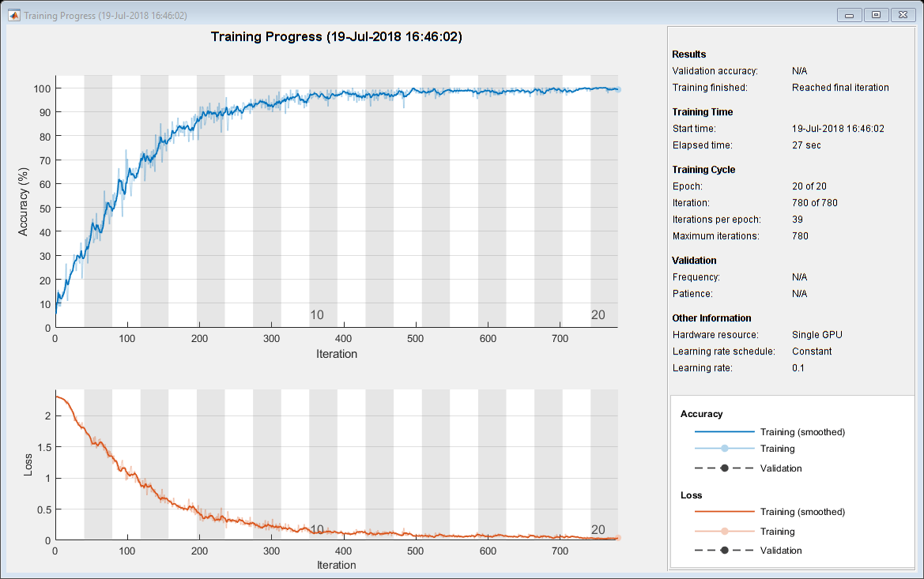
Task: Click the 'Accuracy' legend heading
Action: 701,414
